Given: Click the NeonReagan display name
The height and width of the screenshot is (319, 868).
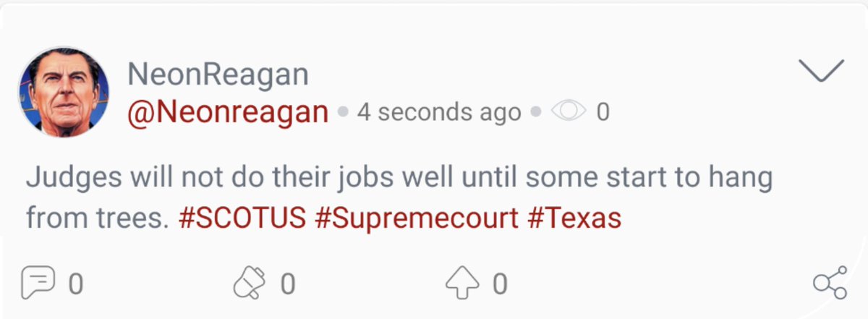Looking at the screenshot, I should pyautogui.click(x=217, y=75).
